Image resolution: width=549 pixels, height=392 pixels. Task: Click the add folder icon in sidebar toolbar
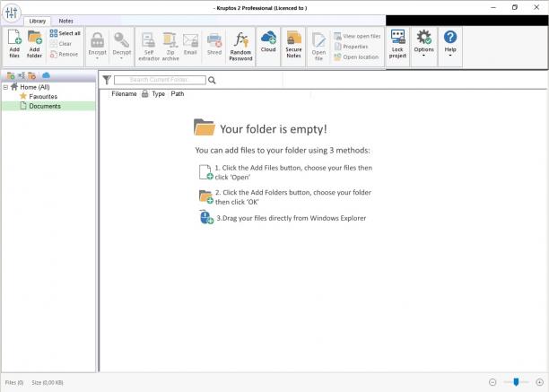pyautogui.click(x=11, y=75)
